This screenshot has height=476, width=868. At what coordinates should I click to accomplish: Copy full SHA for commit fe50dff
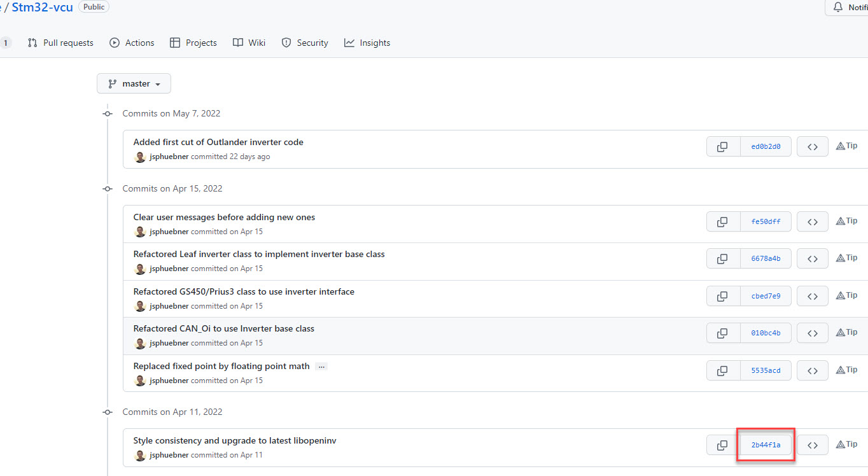(x=723, y=221)
